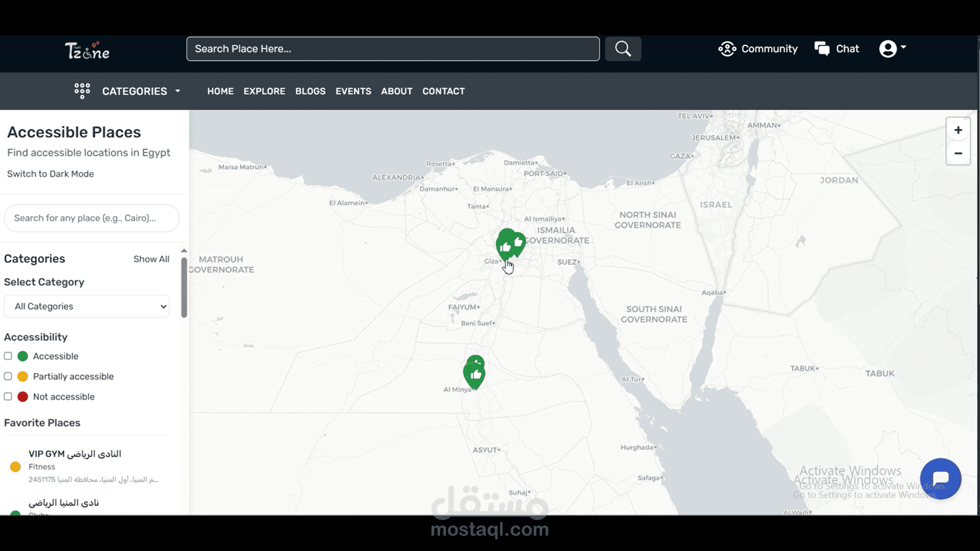980x551 pixels.
Task: Click the sidebar scrollbar thumb
Action: 184,287
